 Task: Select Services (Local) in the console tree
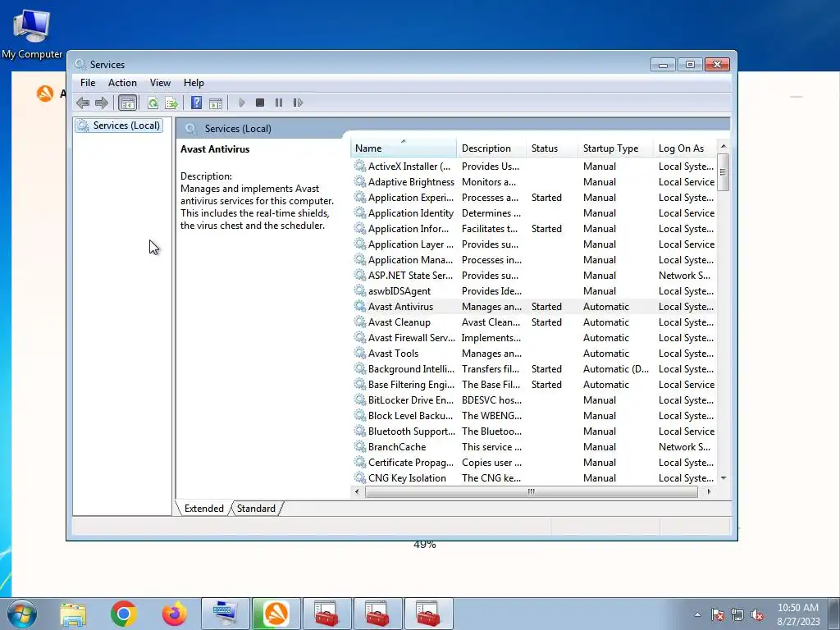[x=119, y=126]
